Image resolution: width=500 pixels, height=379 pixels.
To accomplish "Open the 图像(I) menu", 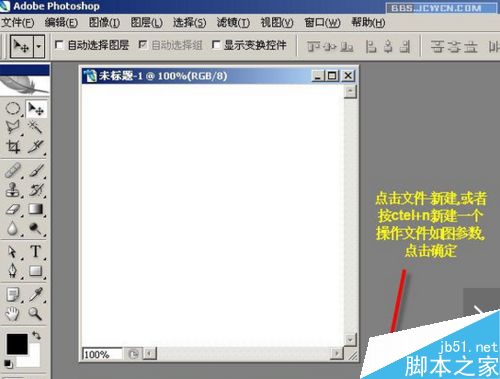I will tap(104, 23).
